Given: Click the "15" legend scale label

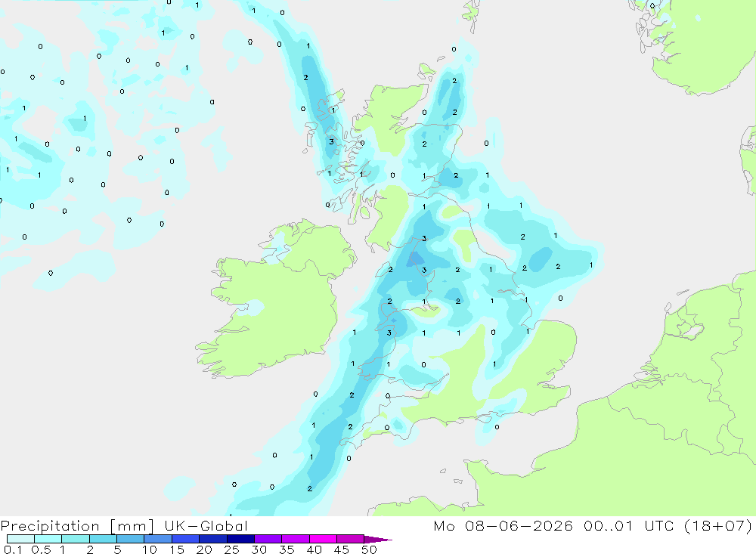Looking at the screenshot, I should (177, 549).
